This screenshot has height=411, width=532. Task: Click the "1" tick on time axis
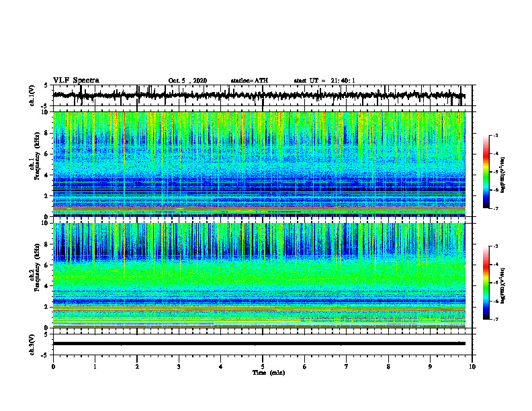click(95, 367)
